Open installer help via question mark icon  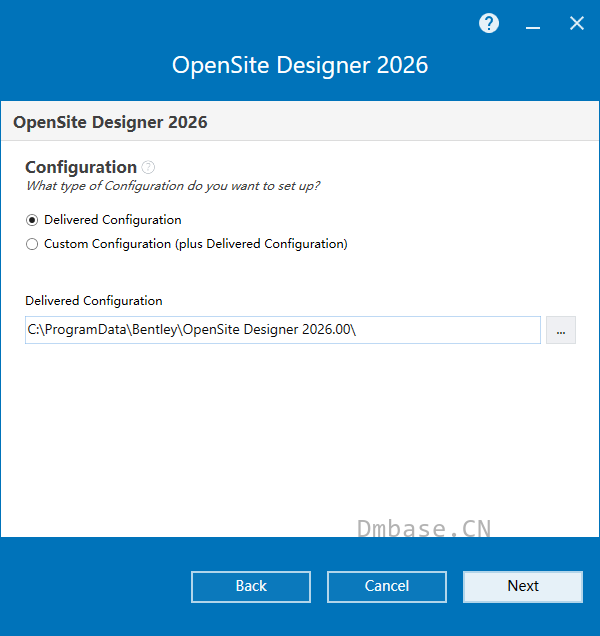coord(489,23)
